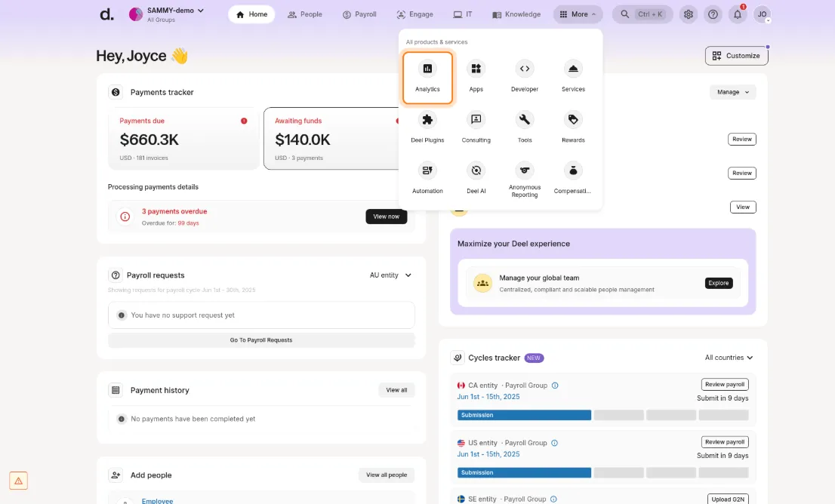The width and height of the screenshot is (835, 504).
Task: Expand the SAMMY-demo organization switcher
Action: click(x=167, y=14)
